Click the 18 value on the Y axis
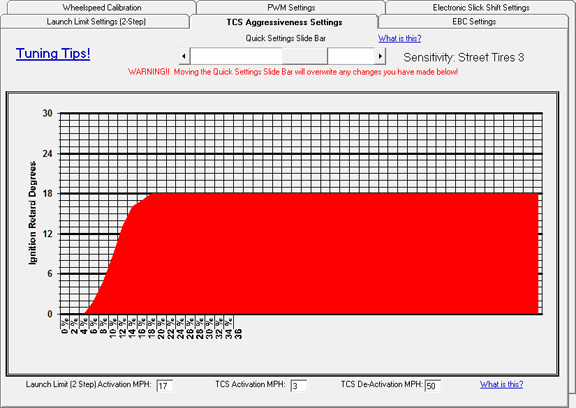 (47, 194)
